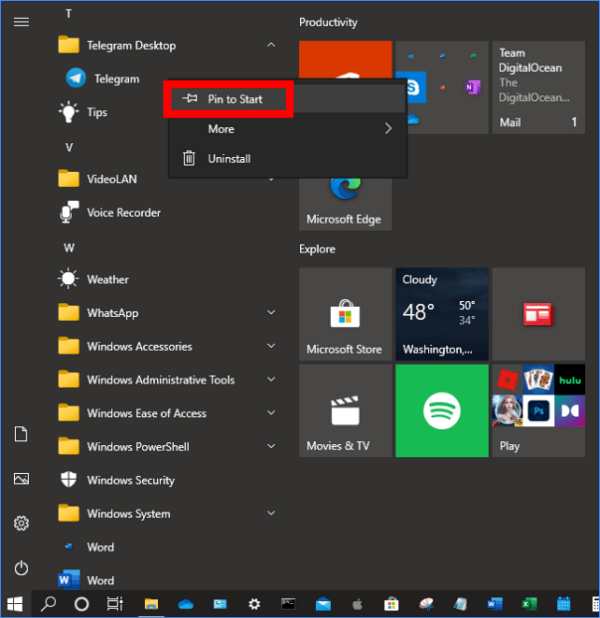The width and height of the screenshot is (600, 618).
Task: Click the Power button in Start sidebar
Action: (21, 568)
